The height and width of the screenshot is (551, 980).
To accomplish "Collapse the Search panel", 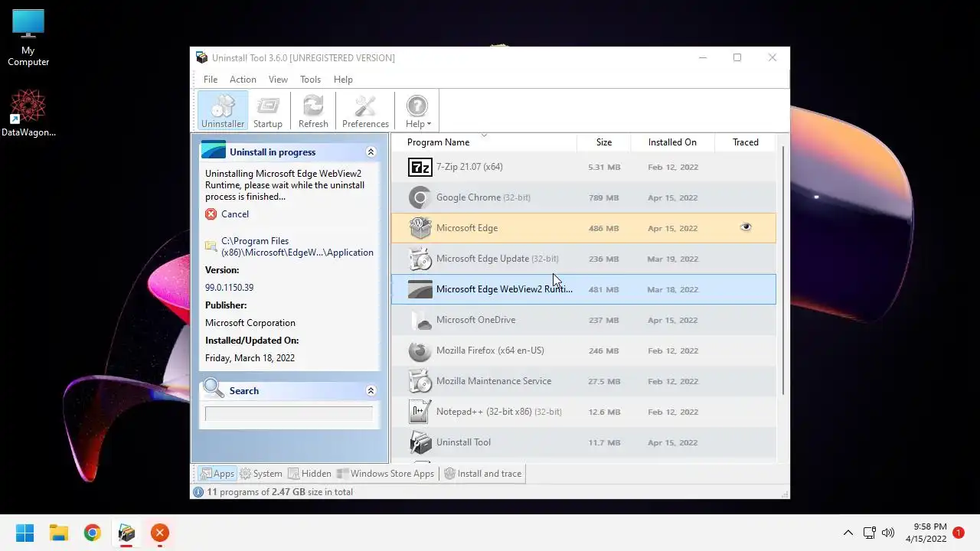I will click(x=371, y=391).
